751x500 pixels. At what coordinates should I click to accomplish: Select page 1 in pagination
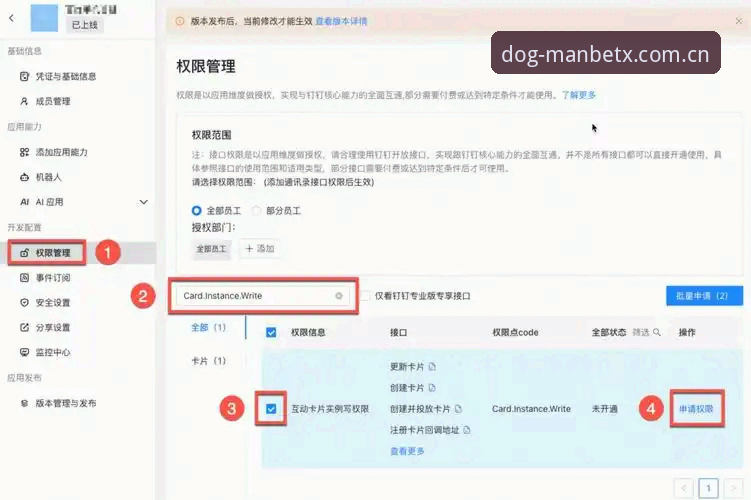(x=708, y=488)
